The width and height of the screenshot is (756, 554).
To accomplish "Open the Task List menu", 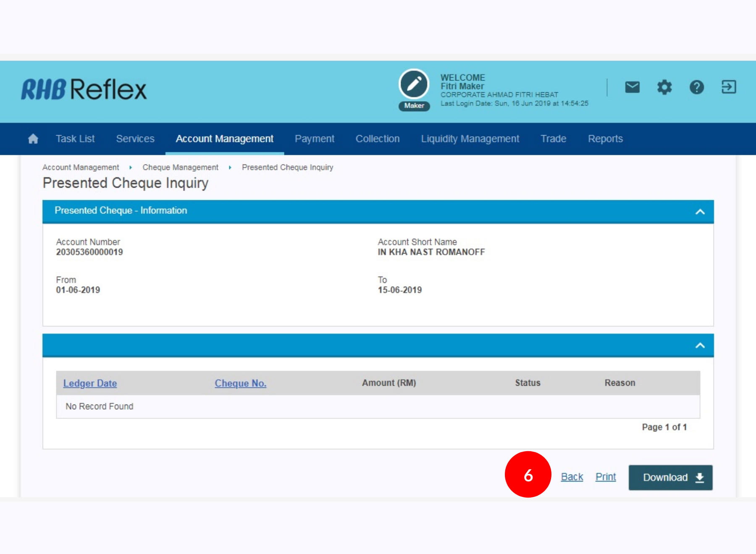I will 75,139.
